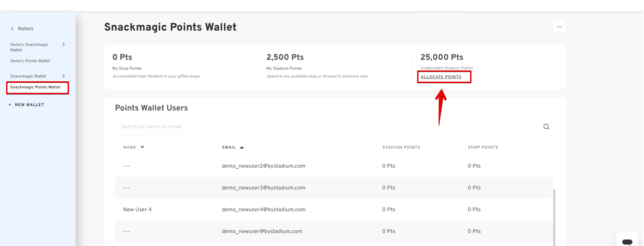Select Demo's Points Wallet in sidebar
The image size is (644, 246).
click(x=30, y=61)
